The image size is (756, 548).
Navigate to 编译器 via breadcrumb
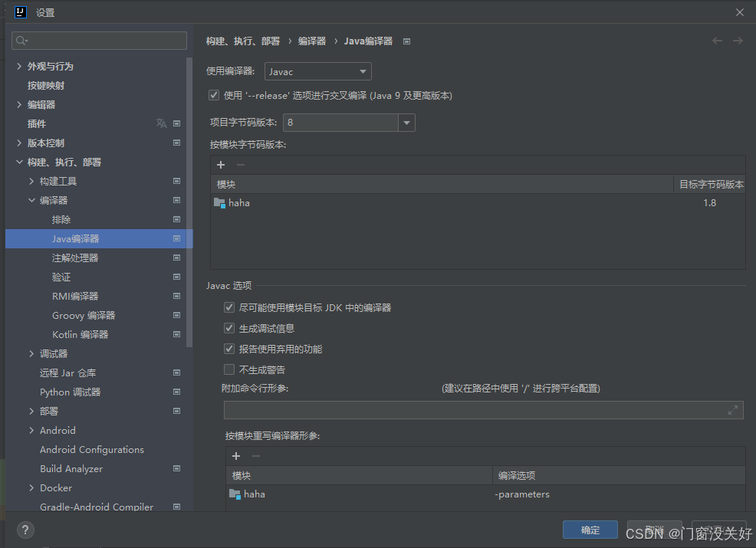pyautogui.click(x=311, y=41)
